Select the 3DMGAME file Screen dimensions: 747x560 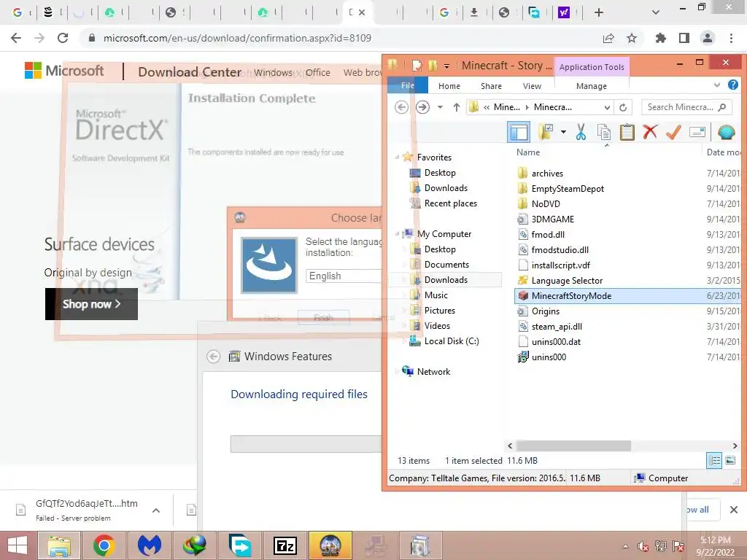[553, 219]
